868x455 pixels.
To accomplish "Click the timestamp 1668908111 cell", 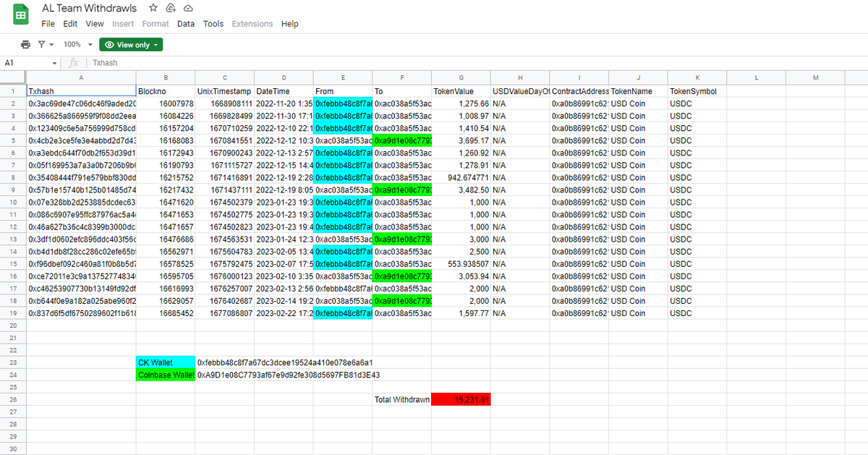I will [225, 104].
